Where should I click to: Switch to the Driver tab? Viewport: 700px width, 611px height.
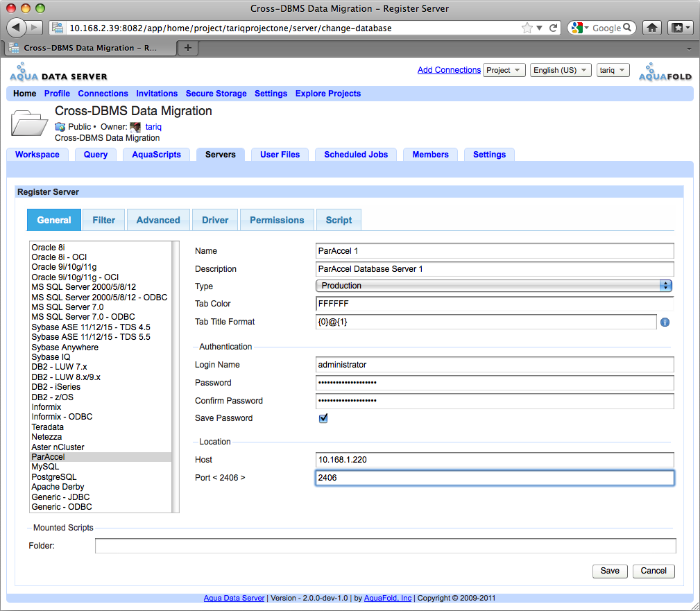pos(215,220)
